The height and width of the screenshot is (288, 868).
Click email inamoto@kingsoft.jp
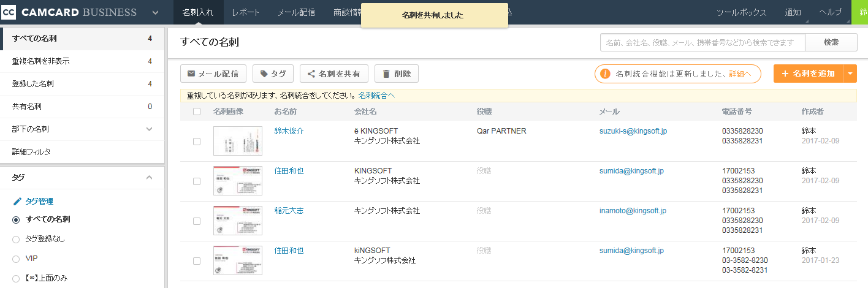tap(633, 211)
